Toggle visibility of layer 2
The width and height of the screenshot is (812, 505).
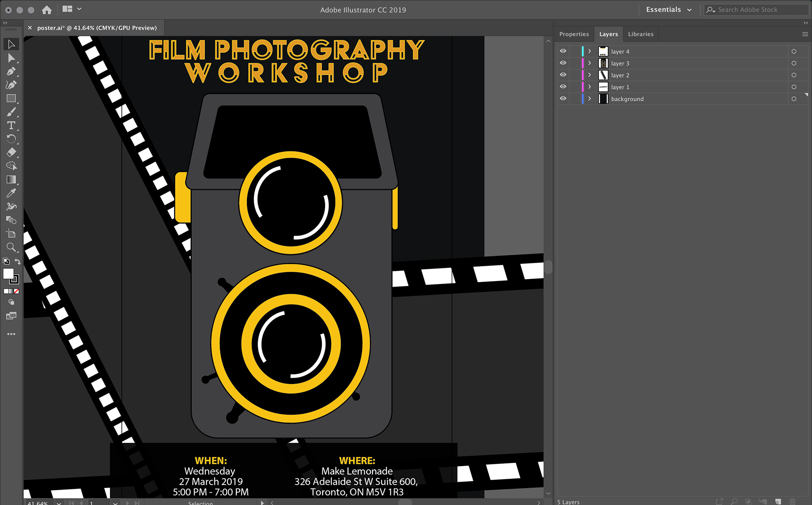pyautogui.click(x=563, y=75)
